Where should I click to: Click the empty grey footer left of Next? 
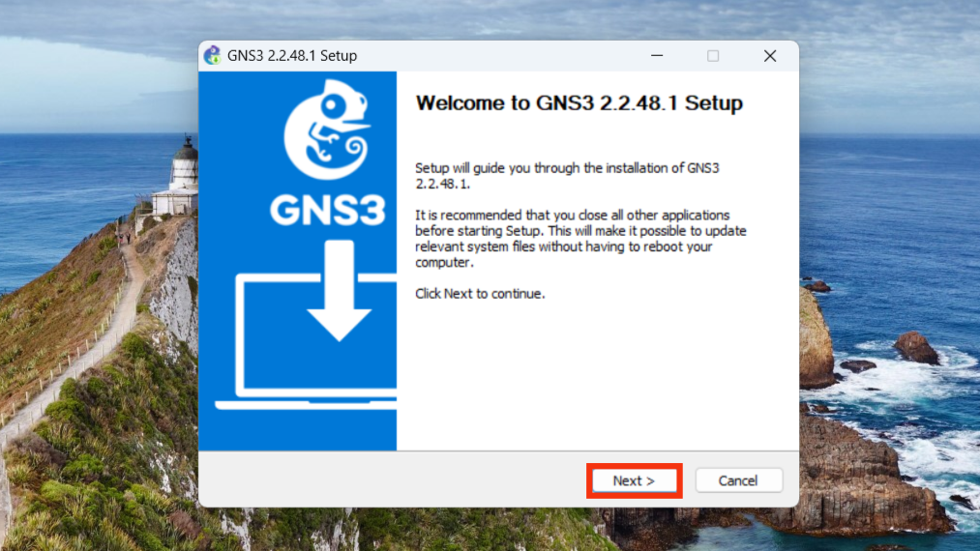(387, 480)
